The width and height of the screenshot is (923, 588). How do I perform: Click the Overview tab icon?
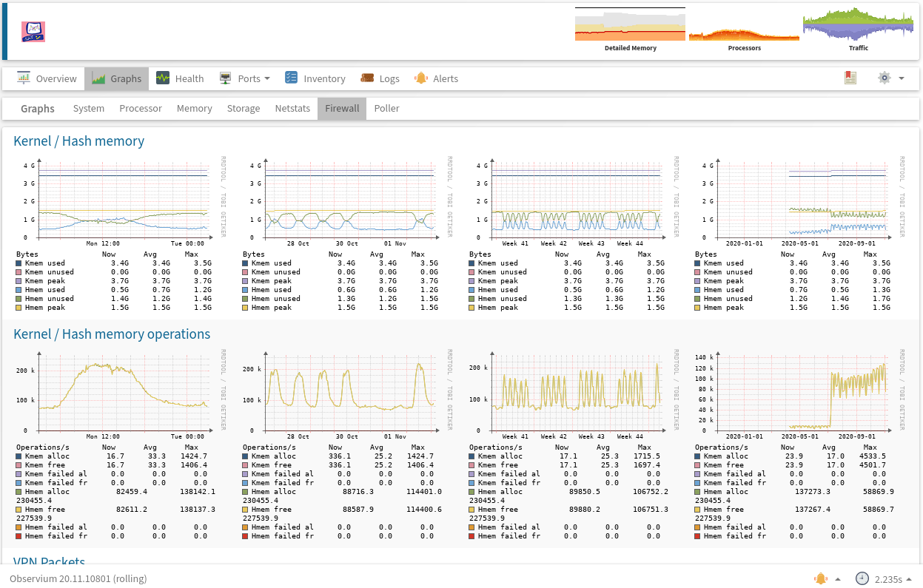(24, 78)
